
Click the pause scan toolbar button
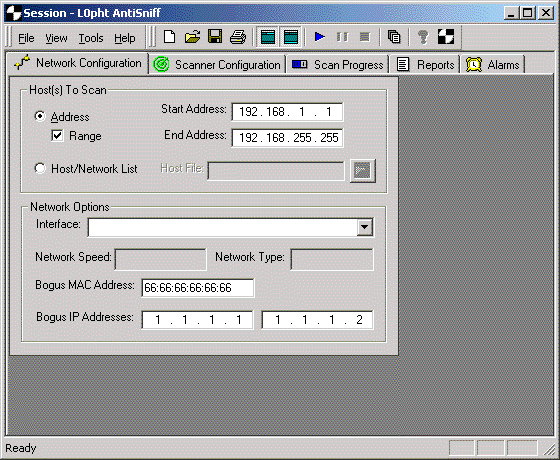342,37
